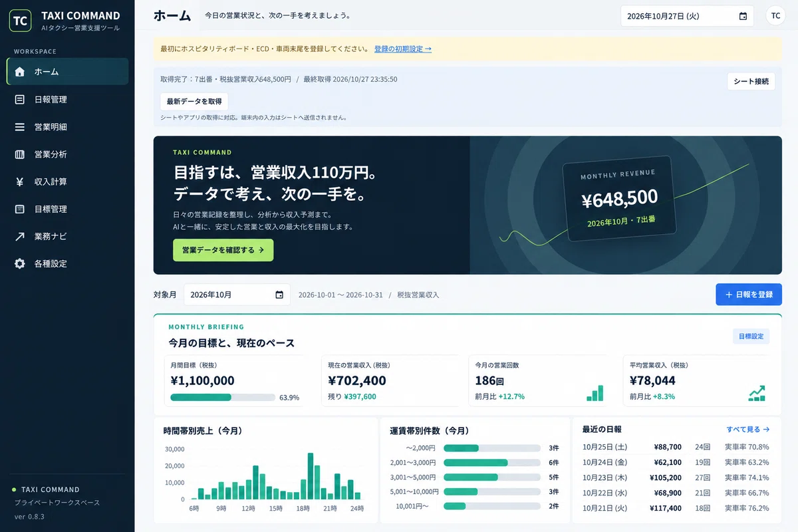Click the 186回 trip count value
The image size is (798, 532).
coord(489,380)
